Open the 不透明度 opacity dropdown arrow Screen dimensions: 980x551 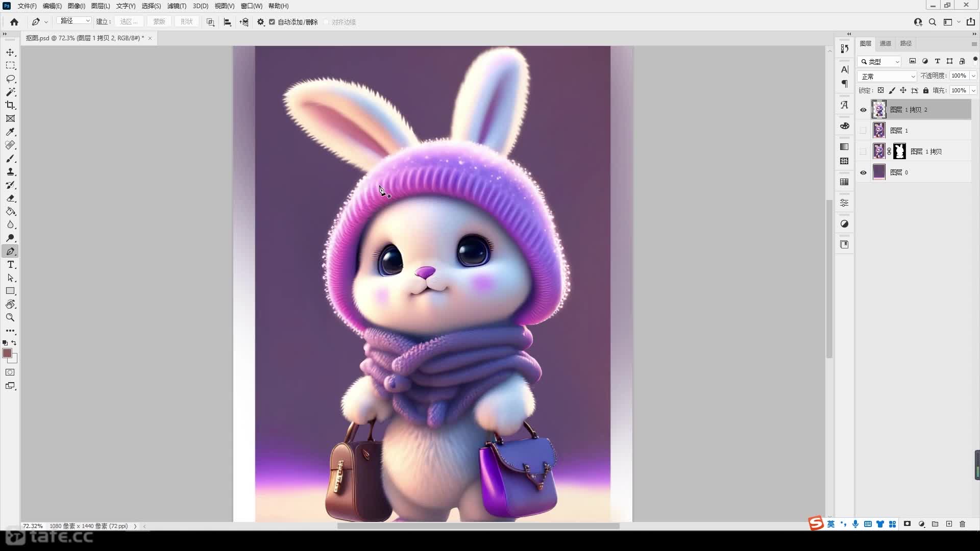click(973, 76)
